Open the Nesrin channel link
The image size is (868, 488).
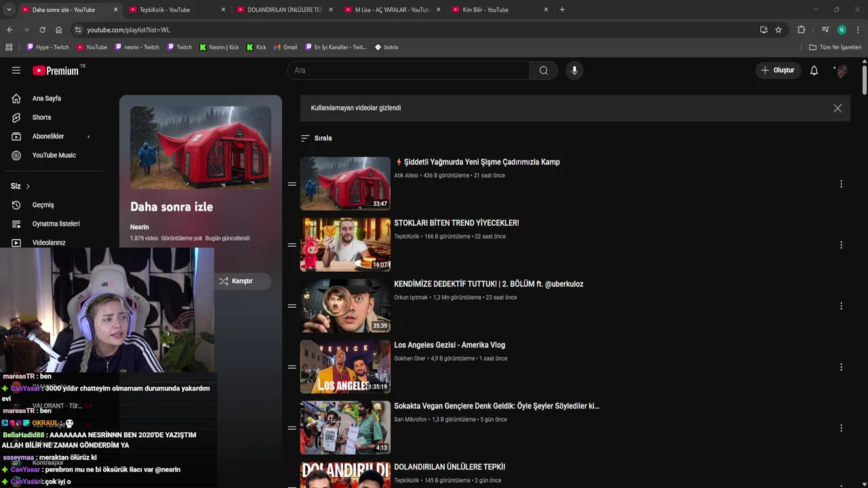(139, 227)
